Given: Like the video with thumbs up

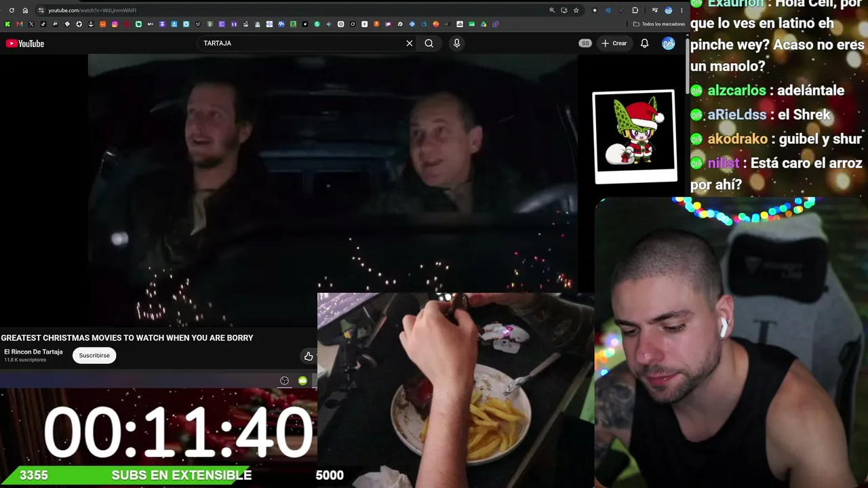Looking at the screenshot, I should click(x=309, y=356).
